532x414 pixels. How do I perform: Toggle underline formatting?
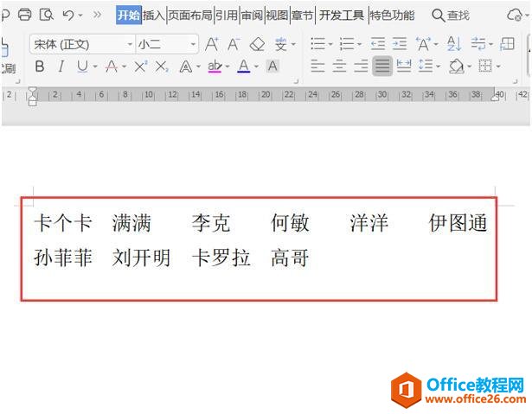[82, 67]
